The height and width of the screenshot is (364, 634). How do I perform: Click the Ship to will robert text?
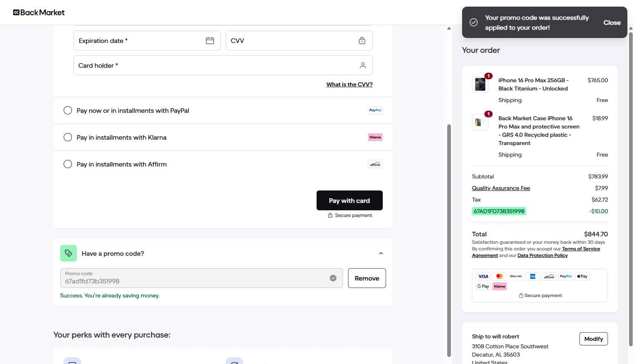pyautogui.click(x=496, y=336)
